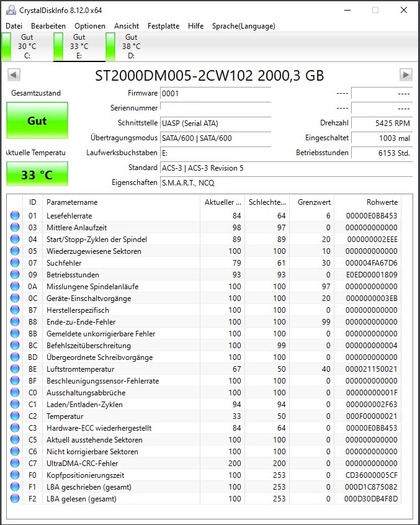Click the Rohwerte column header
The width and height of the screenshot is (420, 525).
click(x=367, y=202)
